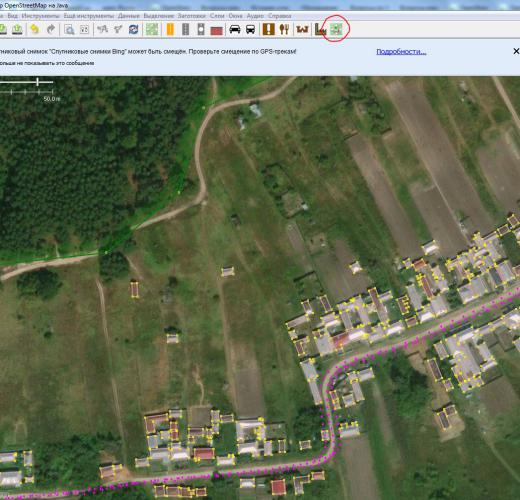
Task: Click the redo arrow icon
Action: [50, 29]
